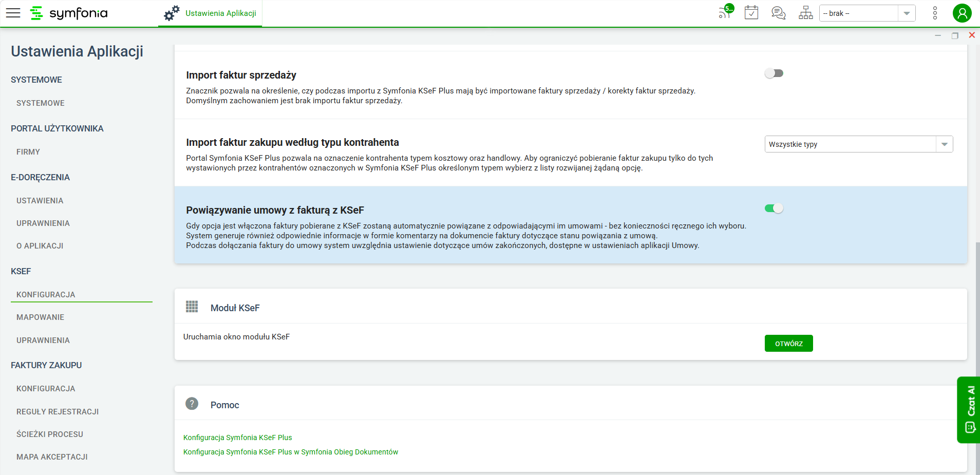Open the chat messages icon

coord(779,13)
